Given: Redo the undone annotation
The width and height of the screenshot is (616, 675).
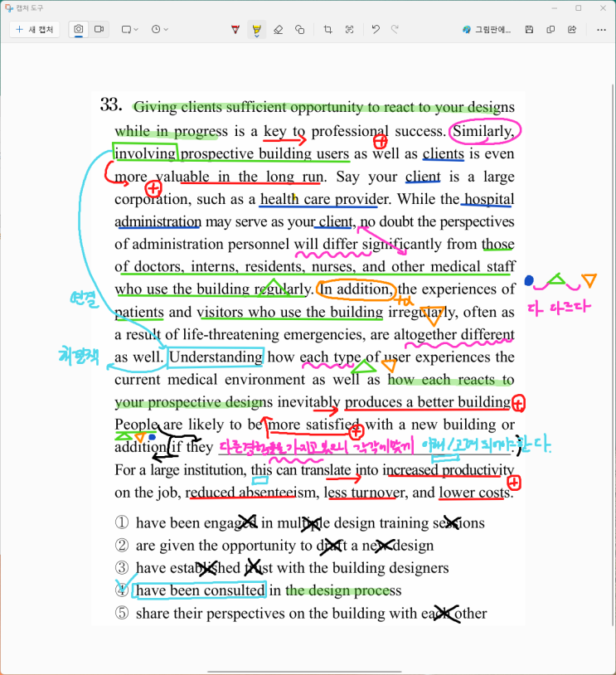Looking at the screenshot, I should coord(395,29).
